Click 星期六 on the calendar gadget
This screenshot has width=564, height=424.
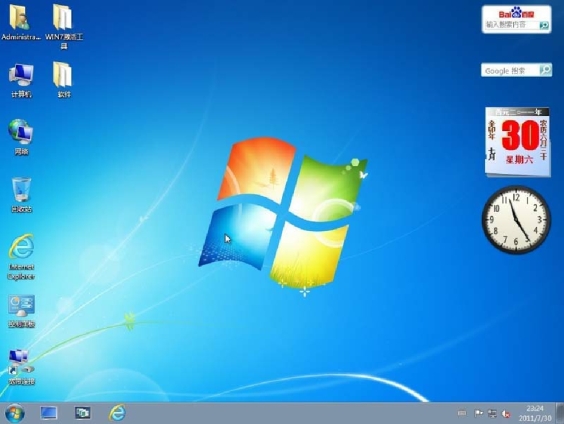pos(519,160)
